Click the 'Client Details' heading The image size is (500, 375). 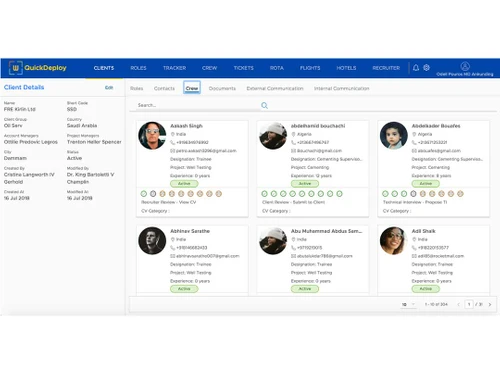(x=24, y=87)
